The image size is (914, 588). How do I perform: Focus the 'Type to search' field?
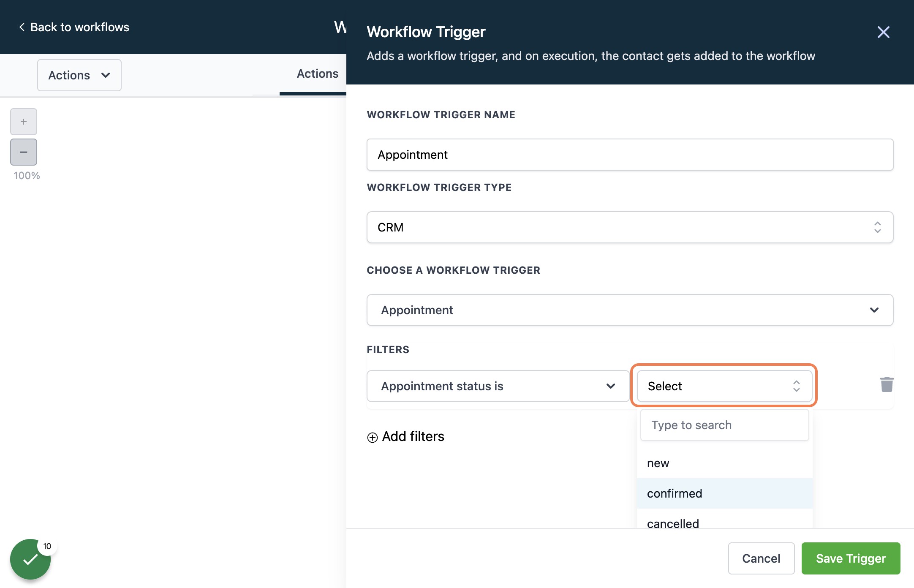(x=724, y=425)
